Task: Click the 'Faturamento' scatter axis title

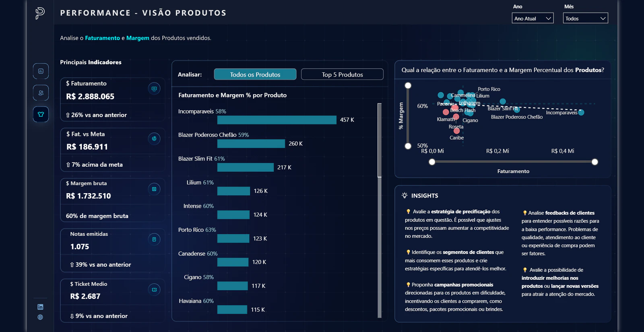Action: pyautogui.click(x=513, y=171)
